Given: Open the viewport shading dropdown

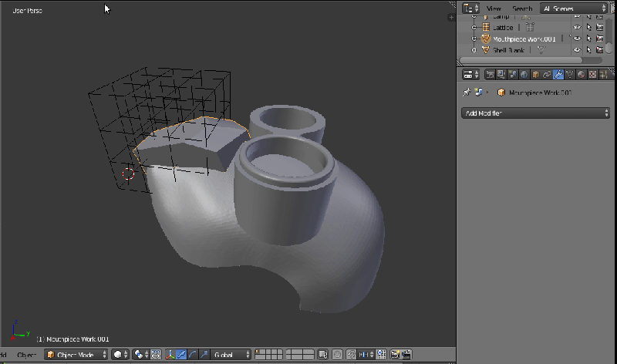Looking at the screenshot, I should coord(120,355).
